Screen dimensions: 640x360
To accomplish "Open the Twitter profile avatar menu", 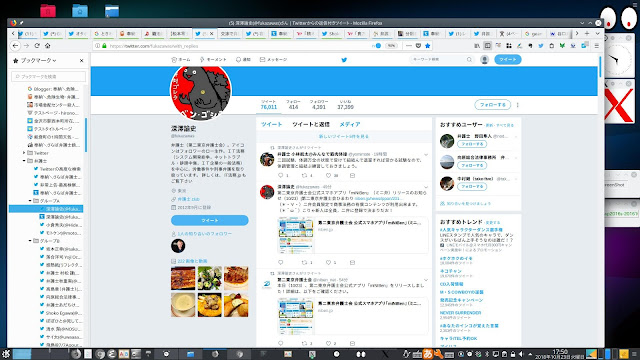I will click(x=484, y=60).
